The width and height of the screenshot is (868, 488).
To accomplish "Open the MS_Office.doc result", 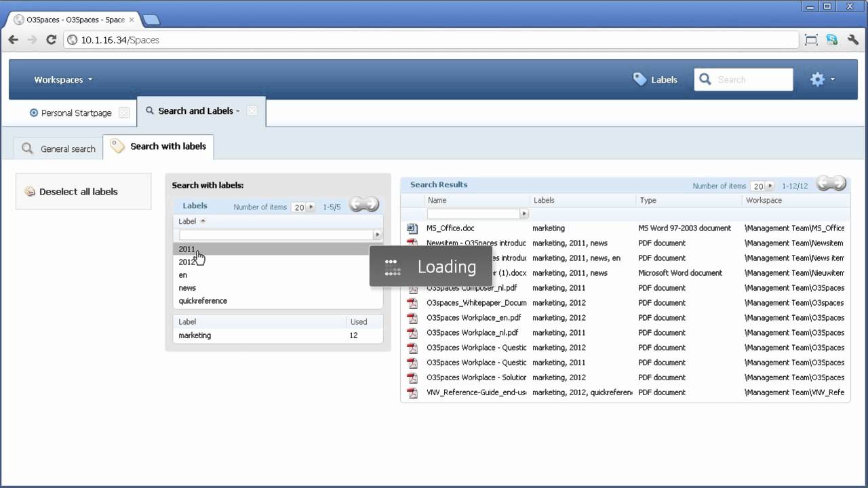I will [x=450, y=228].
